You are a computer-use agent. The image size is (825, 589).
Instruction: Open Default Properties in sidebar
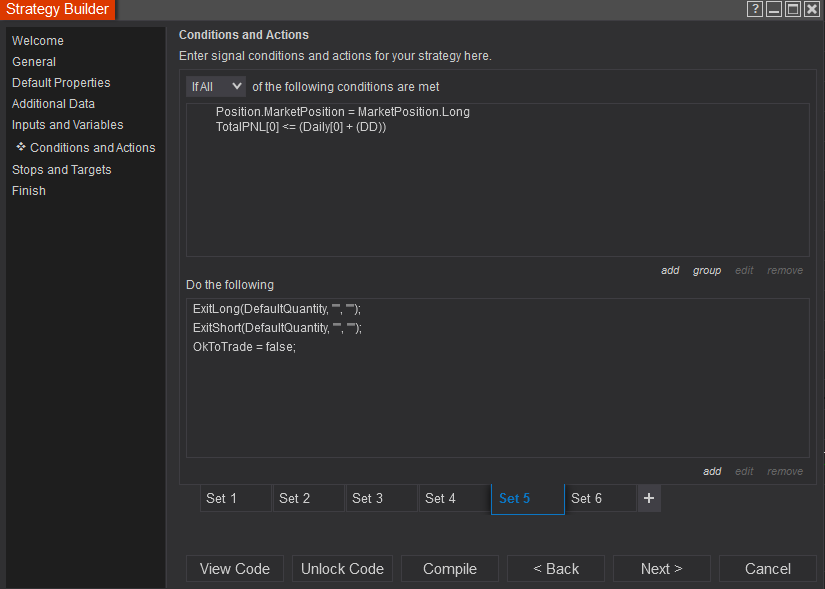[x=61, y=83]
